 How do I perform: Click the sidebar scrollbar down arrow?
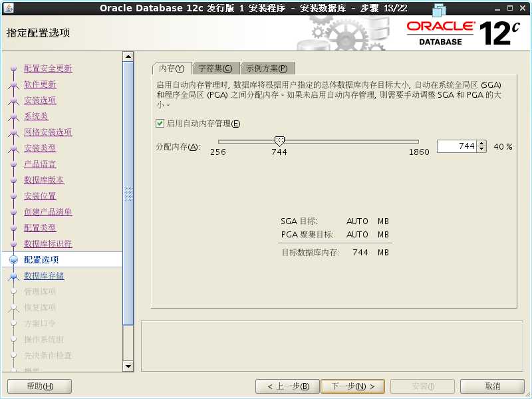(x=128, y=366)
